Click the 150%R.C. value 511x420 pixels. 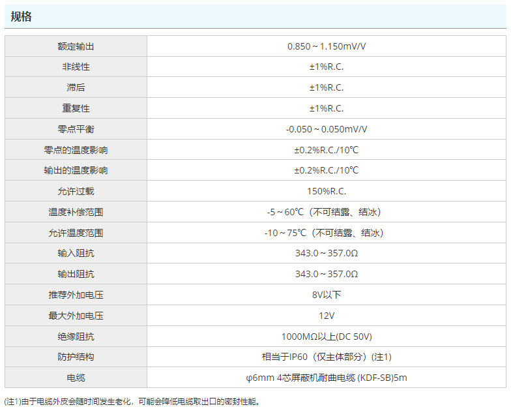click(327, 191)
